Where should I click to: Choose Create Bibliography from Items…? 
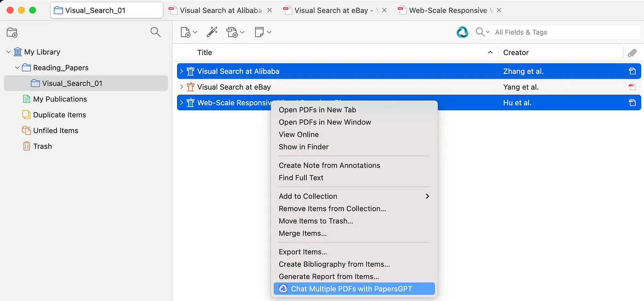click(354, 264)
